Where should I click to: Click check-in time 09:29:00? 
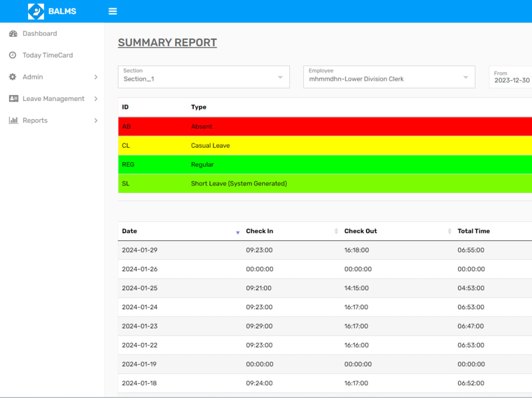[x=259, y=326]
